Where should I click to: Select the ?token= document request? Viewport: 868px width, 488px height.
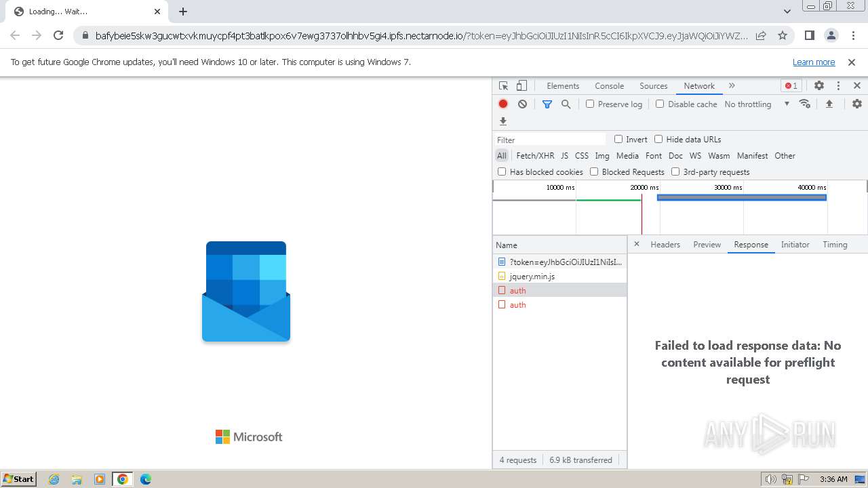pos(559,262)
